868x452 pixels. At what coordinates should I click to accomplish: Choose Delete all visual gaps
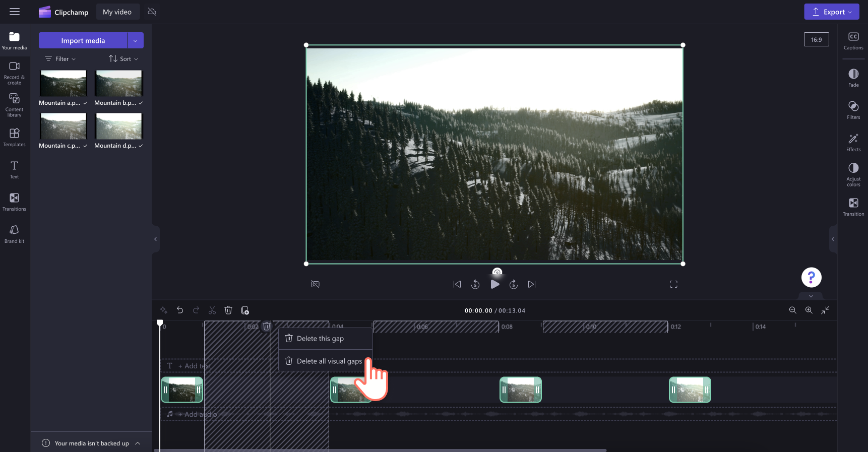pyautogui.click(x=326, y=361)
